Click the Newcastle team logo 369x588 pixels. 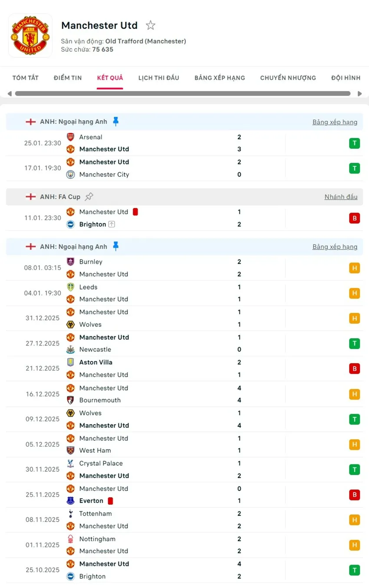click(70, 349)
